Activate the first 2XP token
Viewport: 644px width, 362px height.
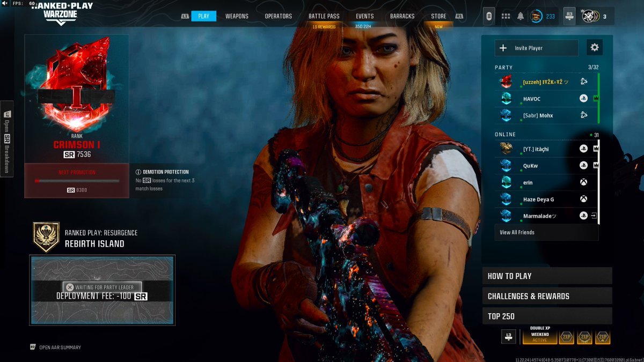point(566,337)
